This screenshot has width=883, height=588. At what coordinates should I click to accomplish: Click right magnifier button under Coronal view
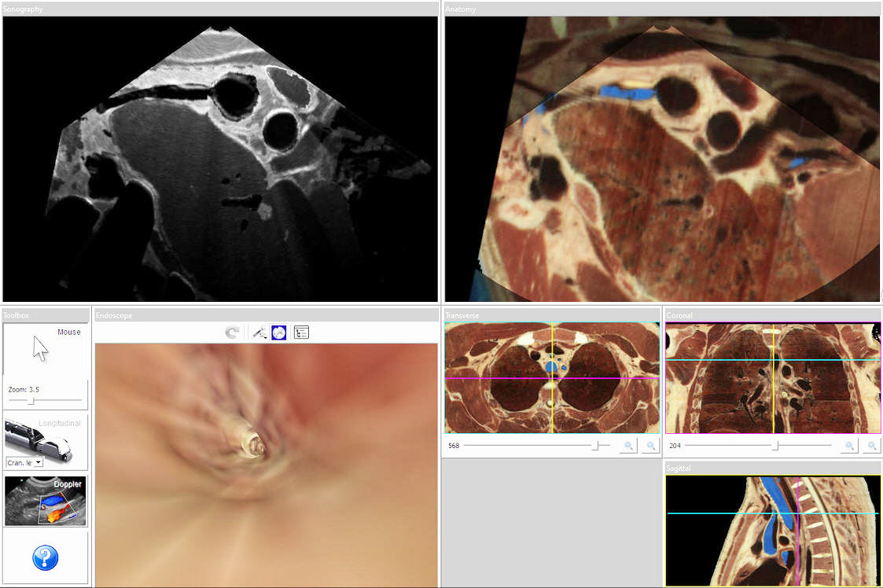click(x=871, y=446)
